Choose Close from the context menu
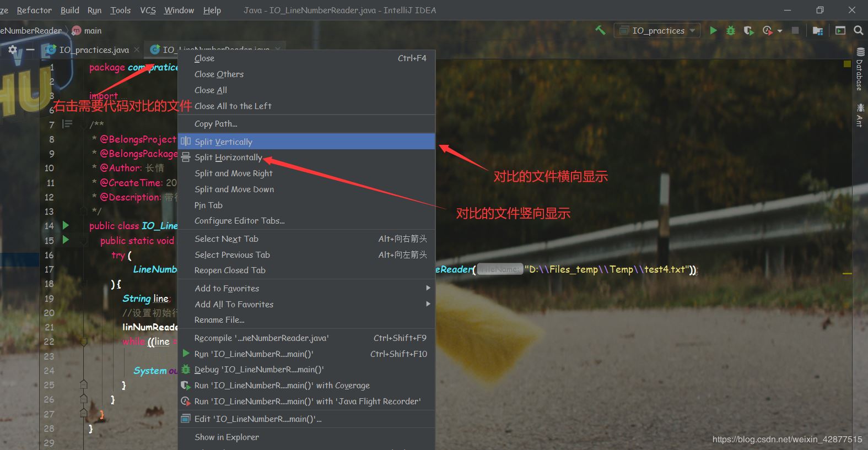868x450 pixels. pyautogui.click(x=306, y=58)
